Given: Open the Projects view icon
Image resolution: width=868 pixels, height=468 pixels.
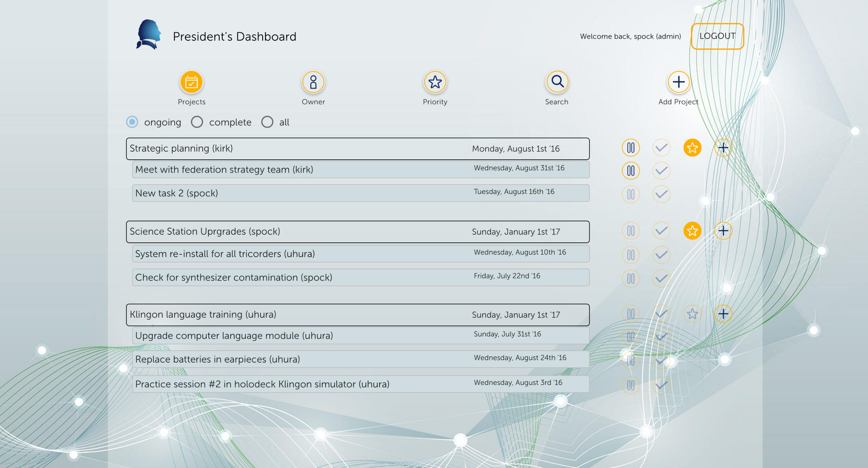Looking at the screenshot, I should point(192,82).
